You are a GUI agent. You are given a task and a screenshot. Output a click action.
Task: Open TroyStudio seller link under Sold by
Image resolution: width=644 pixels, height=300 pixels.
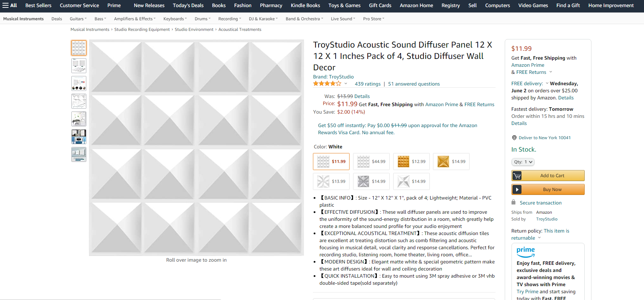pos(547,219)
